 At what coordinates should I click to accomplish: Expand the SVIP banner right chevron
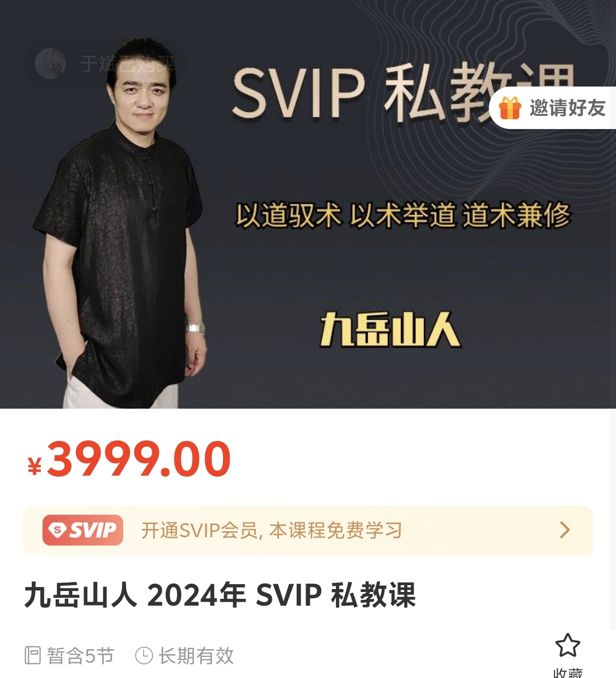point(565,530)
